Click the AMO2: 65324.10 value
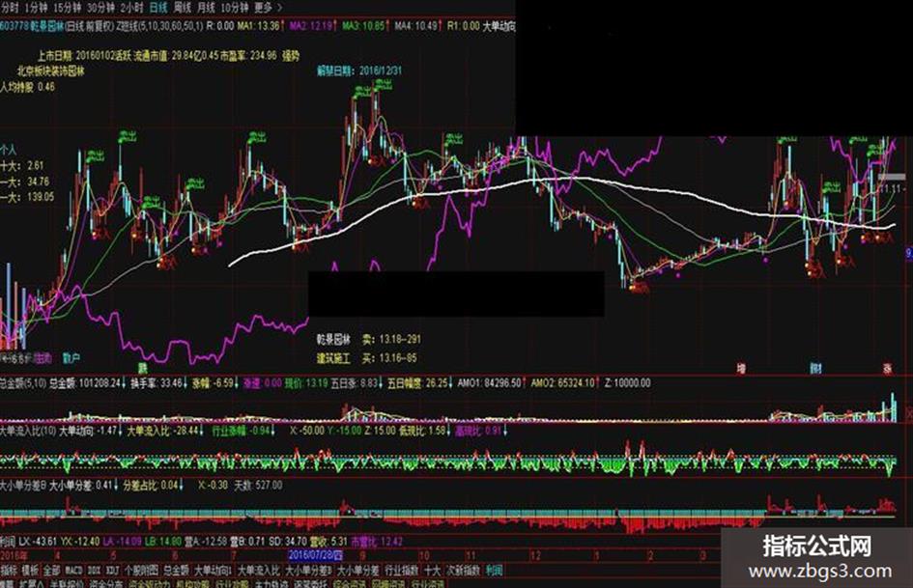 [563, 383]
